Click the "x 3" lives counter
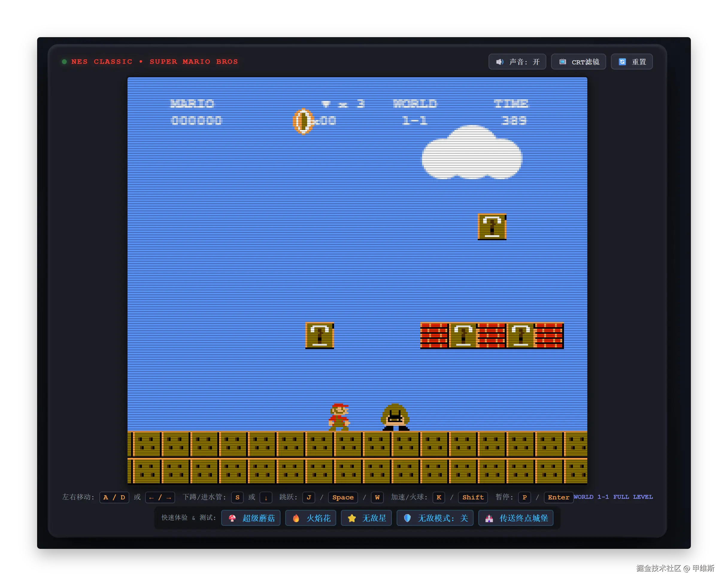The width and height of the screenshot is (728, 586). pos(343,103)
